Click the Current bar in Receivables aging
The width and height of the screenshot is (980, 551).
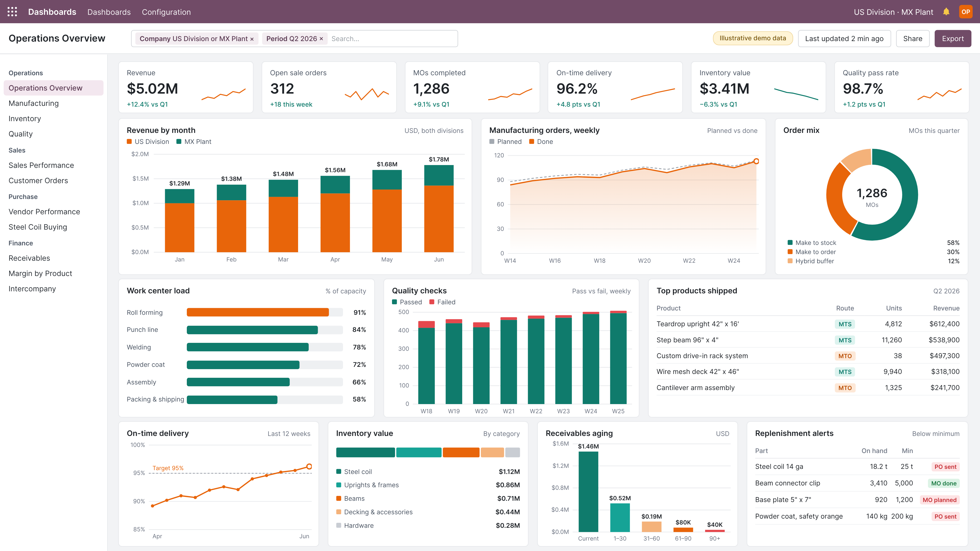[588, 491]
